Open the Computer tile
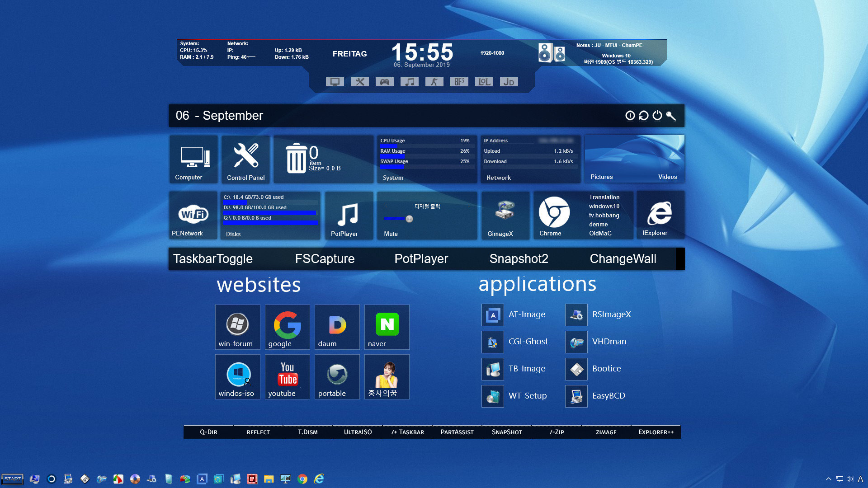This screenshot has width=868, height=488. point(193,160)
